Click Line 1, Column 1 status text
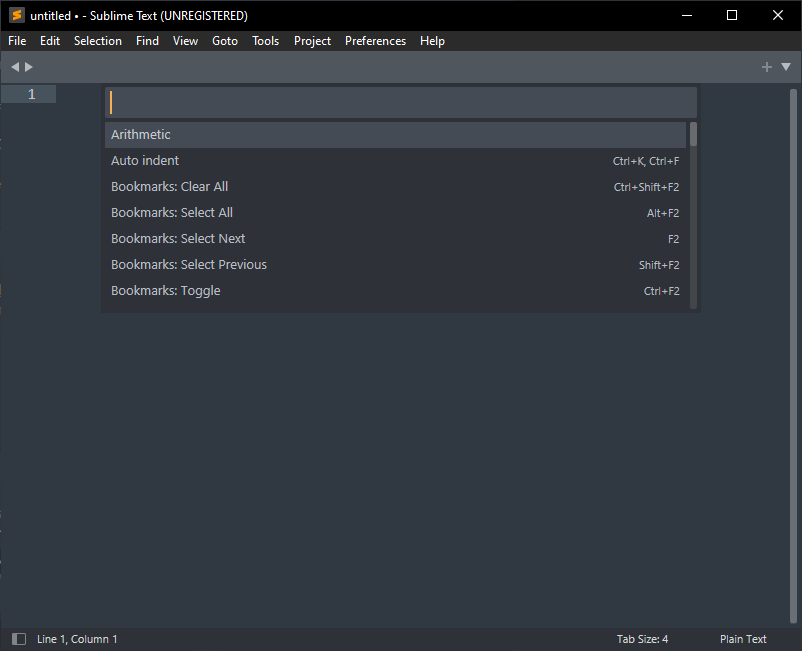802x651 pixels. pyautogui.click(x=77, y=639)
